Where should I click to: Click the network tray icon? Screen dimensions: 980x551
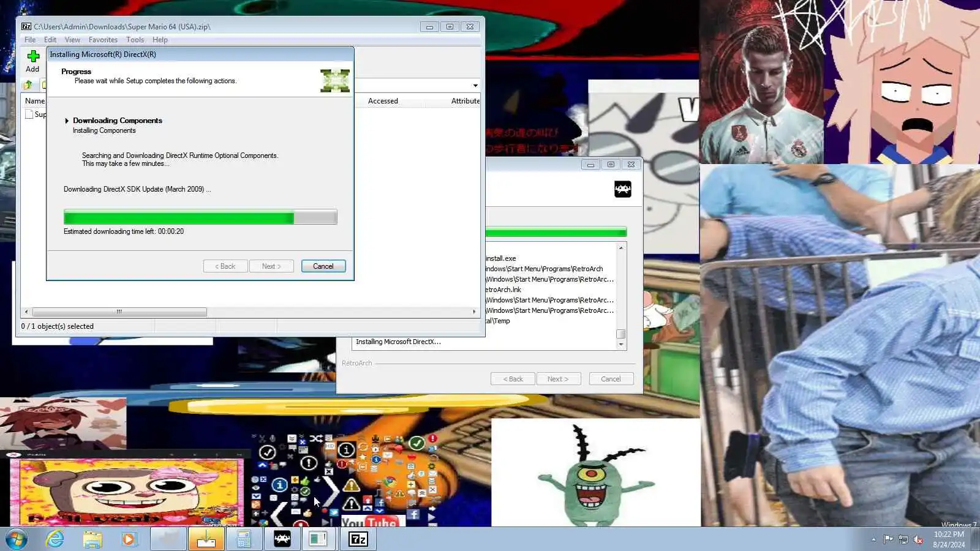pyautogui.click(x=903, y=539)
